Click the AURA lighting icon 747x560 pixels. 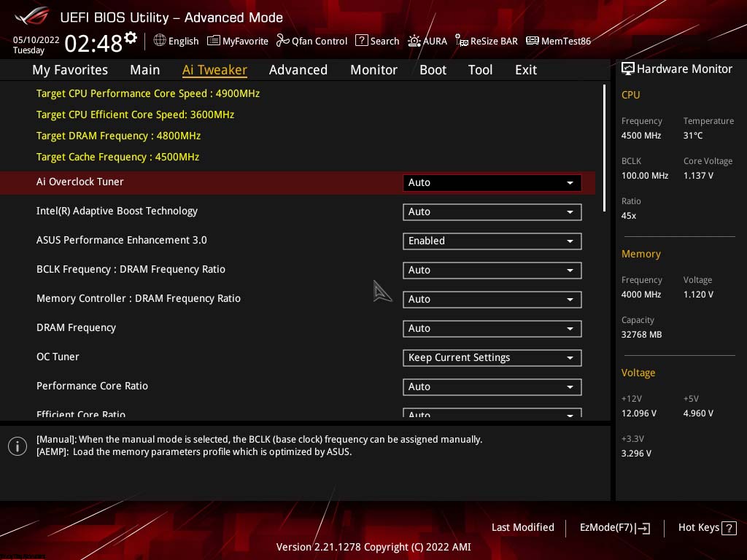(x=414, y=41)
